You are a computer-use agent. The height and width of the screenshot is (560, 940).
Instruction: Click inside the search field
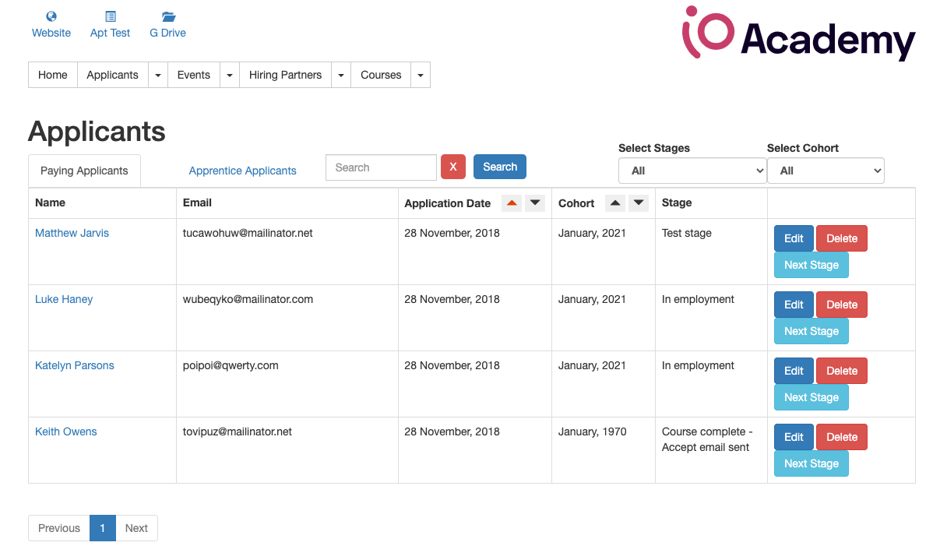[x=380, y=166]
